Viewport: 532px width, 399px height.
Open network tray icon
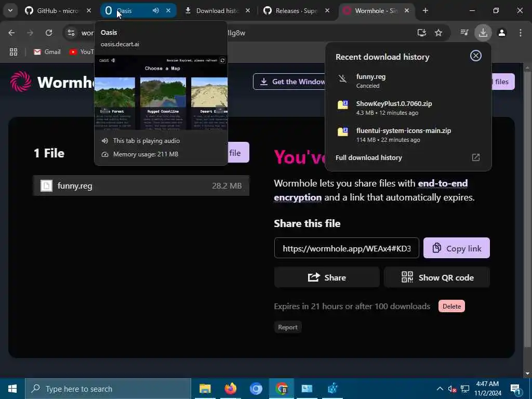point(465,389)
